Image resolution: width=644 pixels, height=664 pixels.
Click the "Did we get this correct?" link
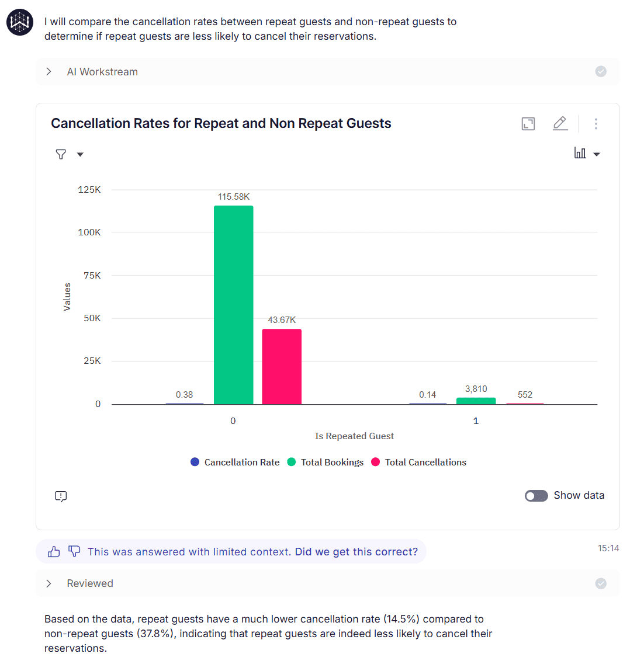tap(356, 551)
